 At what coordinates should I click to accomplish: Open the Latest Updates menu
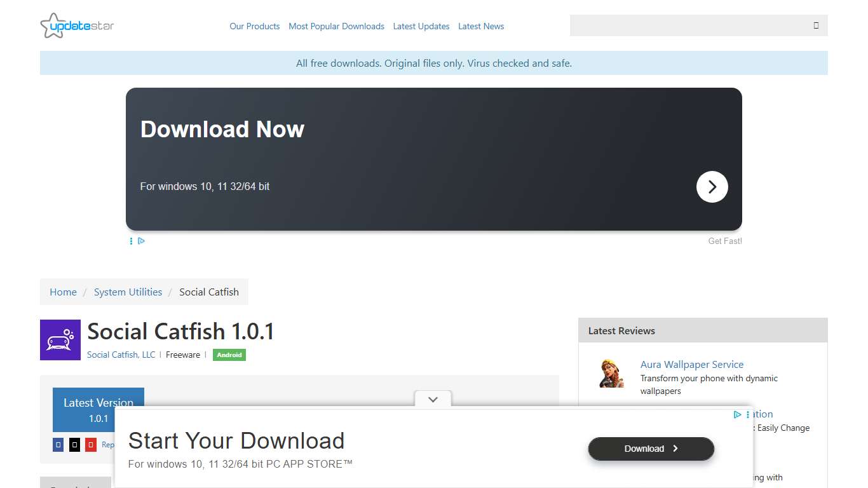pos(421,26)
